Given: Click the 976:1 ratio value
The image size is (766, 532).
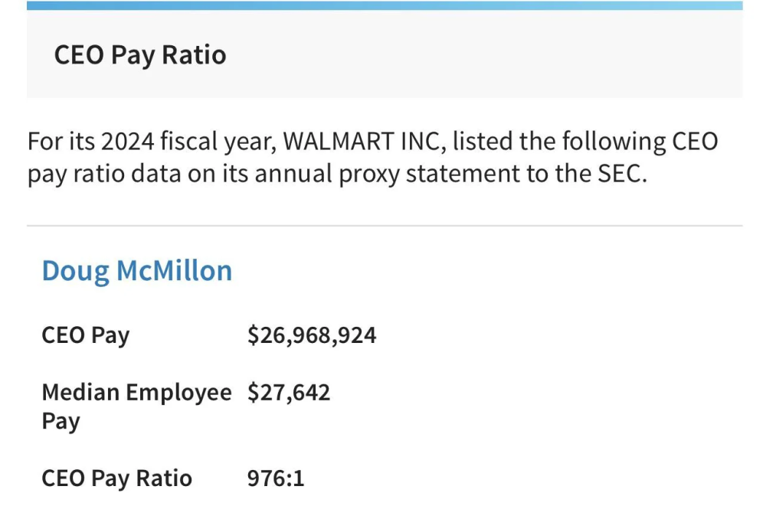Looking at the screenshot, I should coord(276,478).
